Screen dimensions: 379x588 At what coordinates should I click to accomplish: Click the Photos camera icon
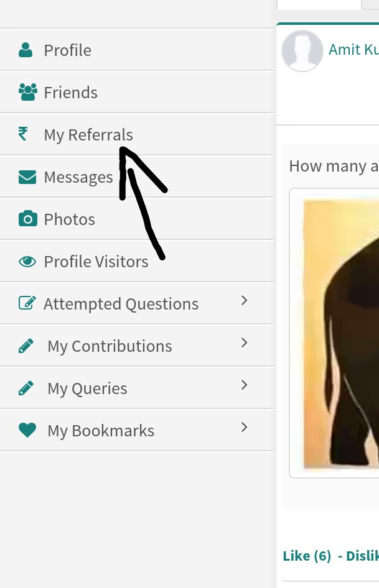[x=27, y=219]
